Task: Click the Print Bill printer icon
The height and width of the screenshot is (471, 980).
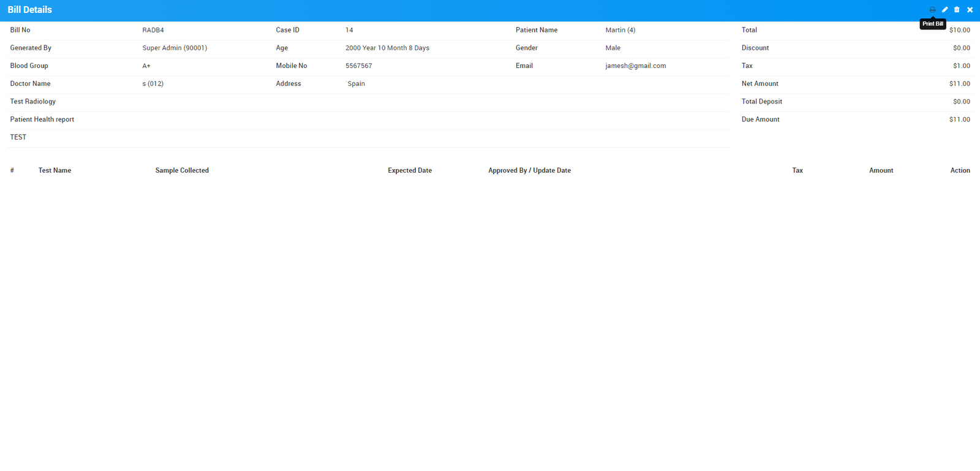Action: (932, 10)
